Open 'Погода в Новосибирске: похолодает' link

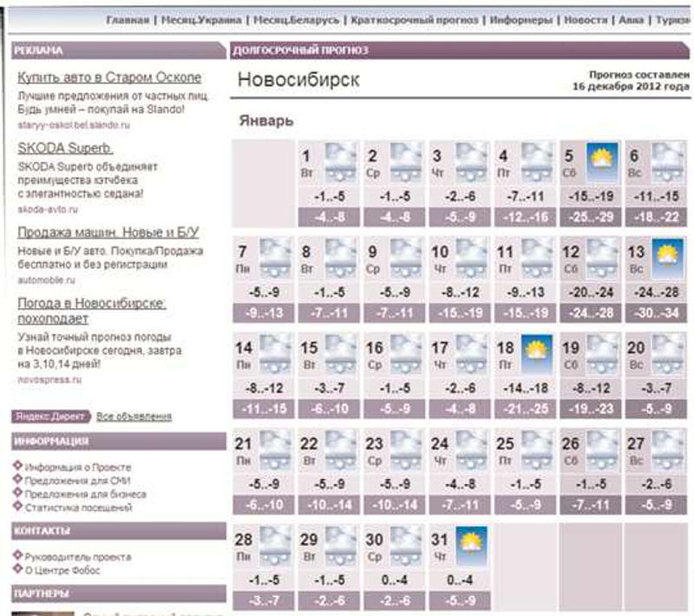92,311
